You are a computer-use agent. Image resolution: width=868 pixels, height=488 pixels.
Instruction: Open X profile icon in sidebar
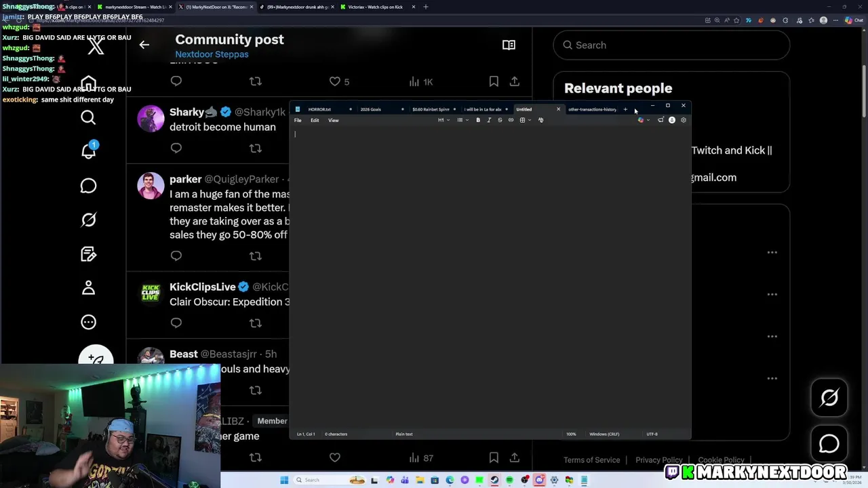(88, 288)
